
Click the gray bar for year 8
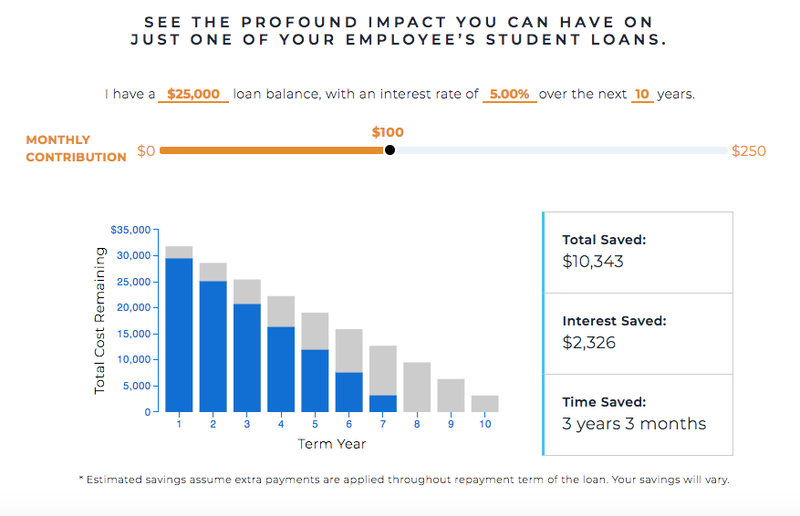(x=417, y=387)
